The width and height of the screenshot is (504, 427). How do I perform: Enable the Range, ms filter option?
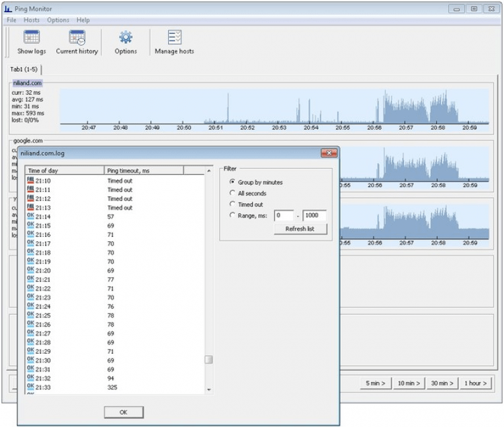233,215
